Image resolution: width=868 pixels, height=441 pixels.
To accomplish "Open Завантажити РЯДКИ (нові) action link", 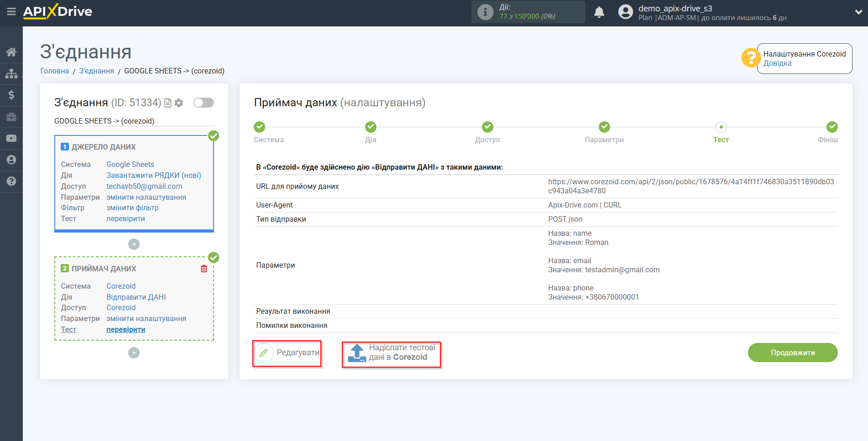I will 154,175.
